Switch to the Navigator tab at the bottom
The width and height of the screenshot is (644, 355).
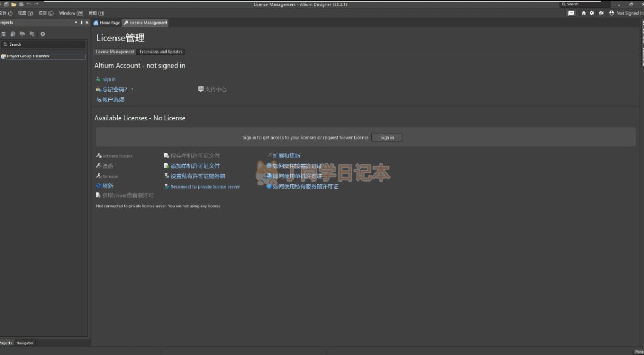[25, 343]
